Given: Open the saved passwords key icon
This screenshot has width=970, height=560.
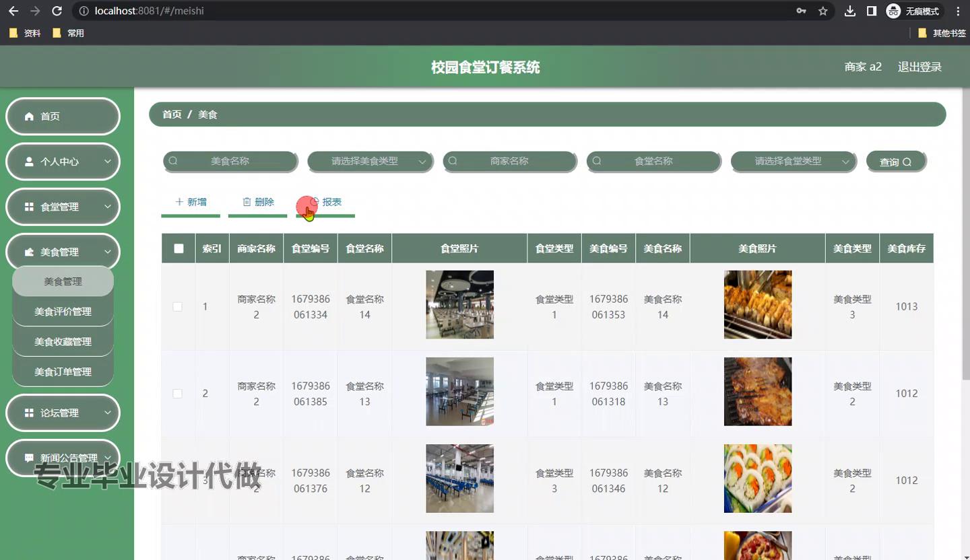Looking at the screenshot, I should (801, 11).
